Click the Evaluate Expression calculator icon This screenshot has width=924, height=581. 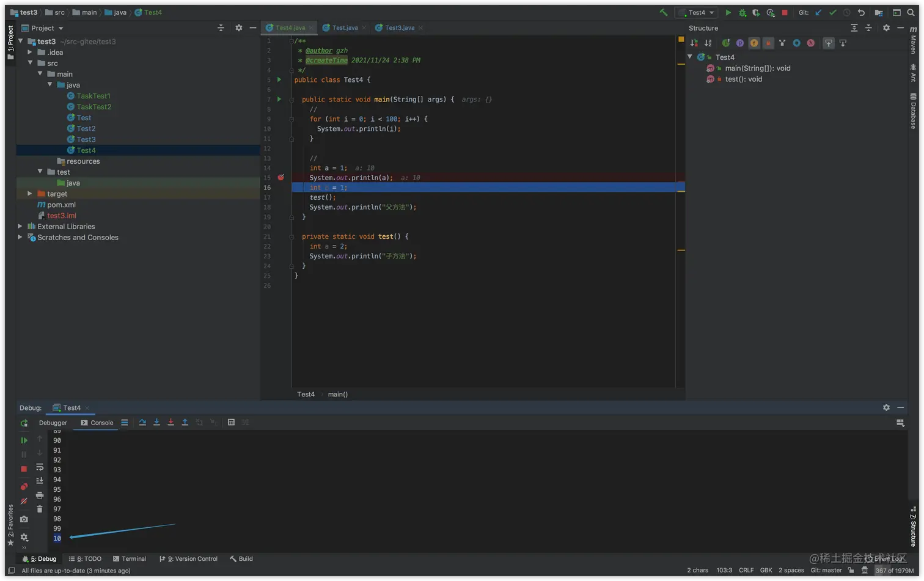pyautogui.click(x=231, y=422)
